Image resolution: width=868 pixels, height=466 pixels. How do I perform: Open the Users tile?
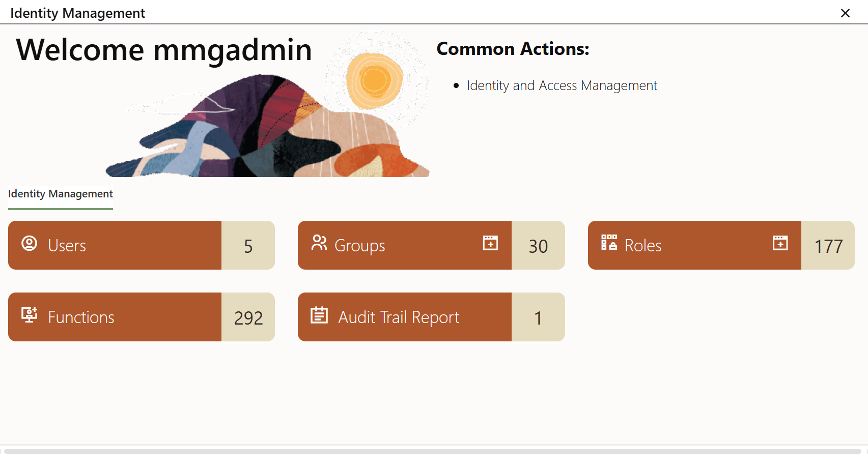pyautogui.click(x=115, y=245)
